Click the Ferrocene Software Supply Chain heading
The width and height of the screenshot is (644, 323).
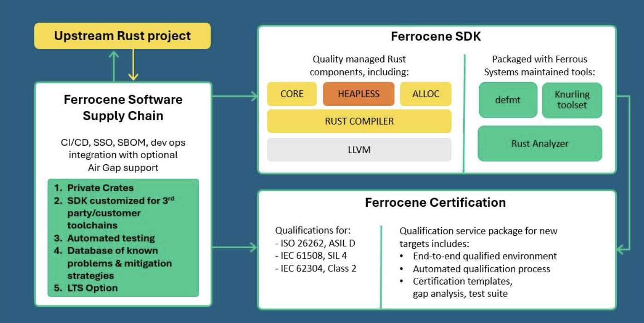tap(123, 108)
